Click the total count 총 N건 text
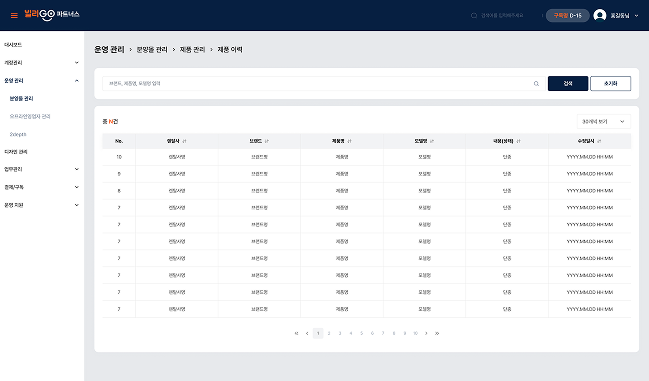Image resolution: width=649 pixels, height=381 pixels. click(110, 122)
